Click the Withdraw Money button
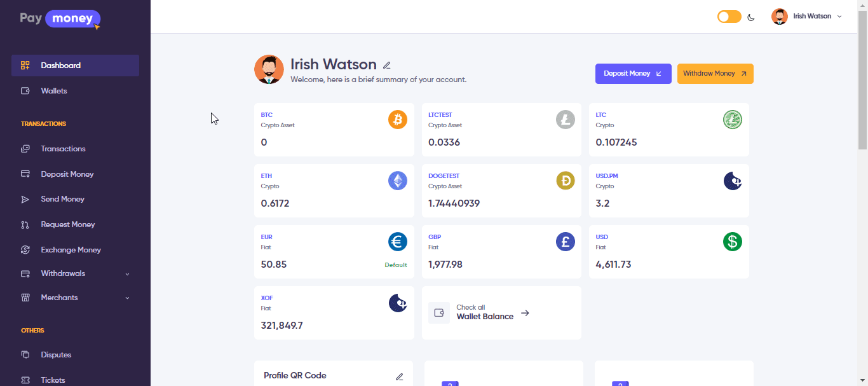This screenshot has width=868, height=386. [x=715, y=74]
